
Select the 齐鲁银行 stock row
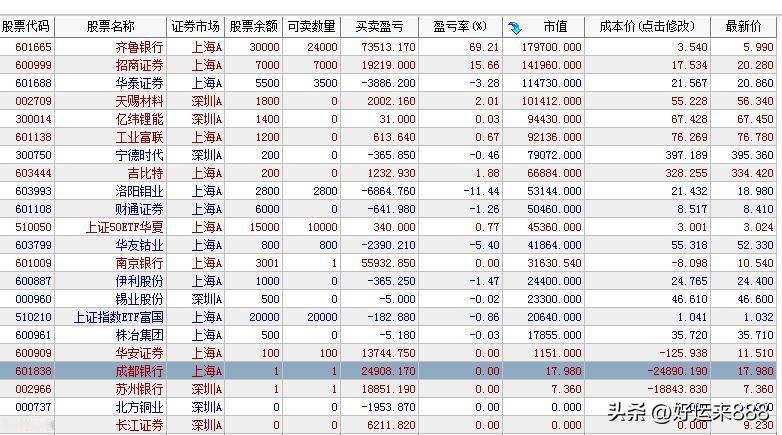click(388, 47)
